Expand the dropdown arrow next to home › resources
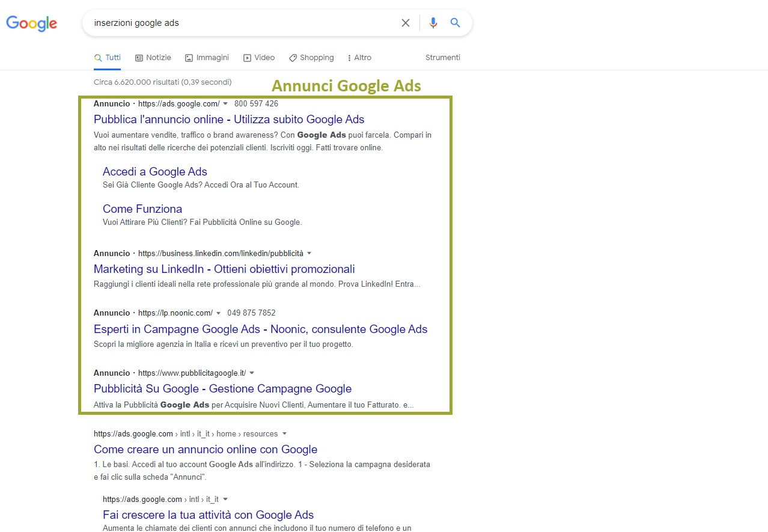 [284, 433]
